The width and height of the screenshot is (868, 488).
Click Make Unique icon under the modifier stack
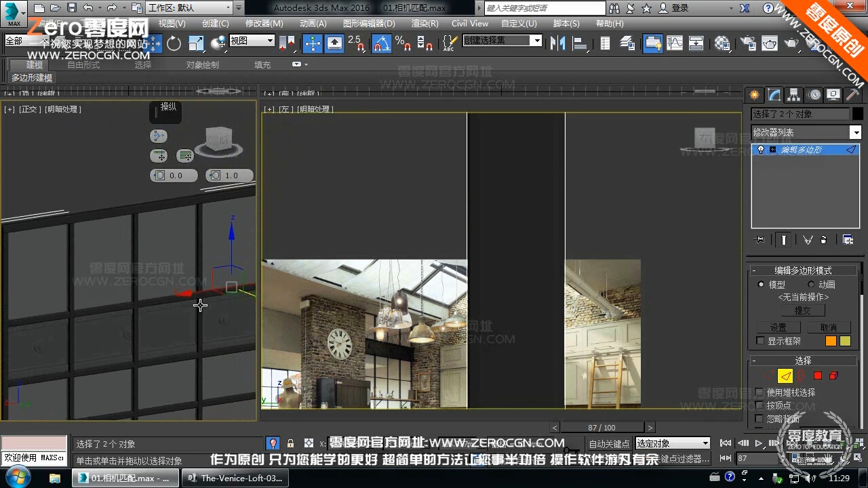pyautogui.click(x=808, y=240)
